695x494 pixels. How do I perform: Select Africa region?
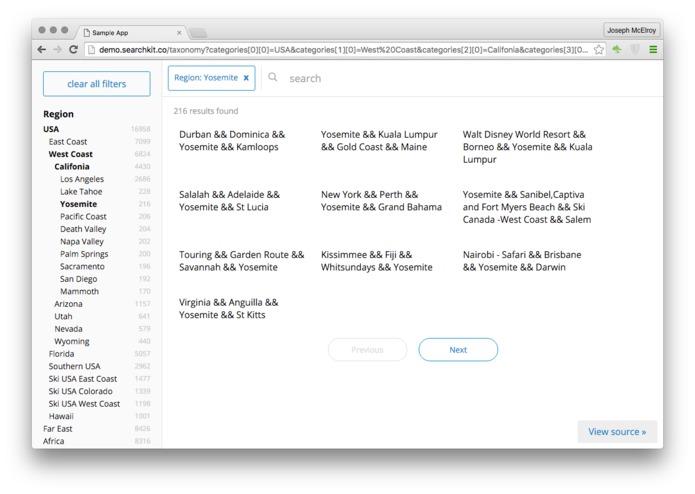[x=54, y=441]
